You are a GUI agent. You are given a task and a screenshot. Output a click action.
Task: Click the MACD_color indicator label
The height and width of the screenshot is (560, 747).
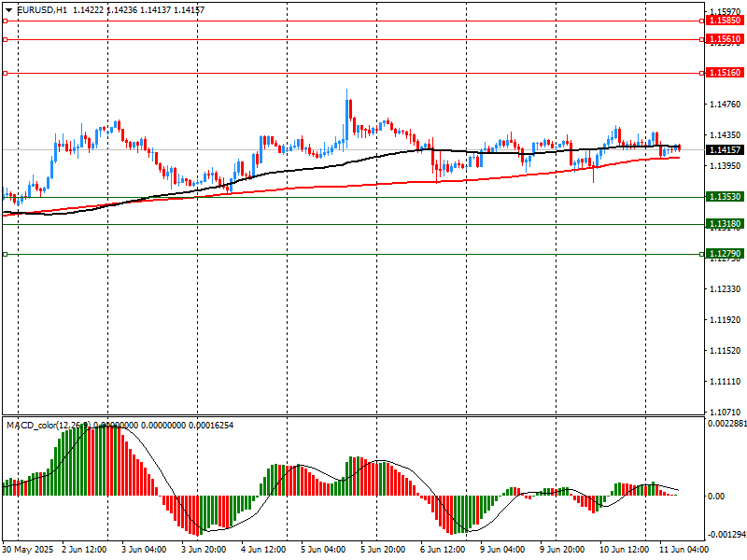point(45,426)
